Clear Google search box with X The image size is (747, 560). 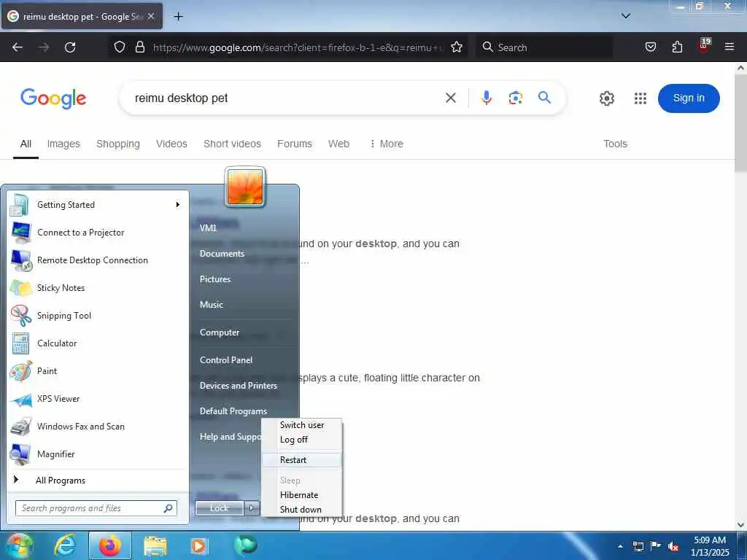coord(451,98)
